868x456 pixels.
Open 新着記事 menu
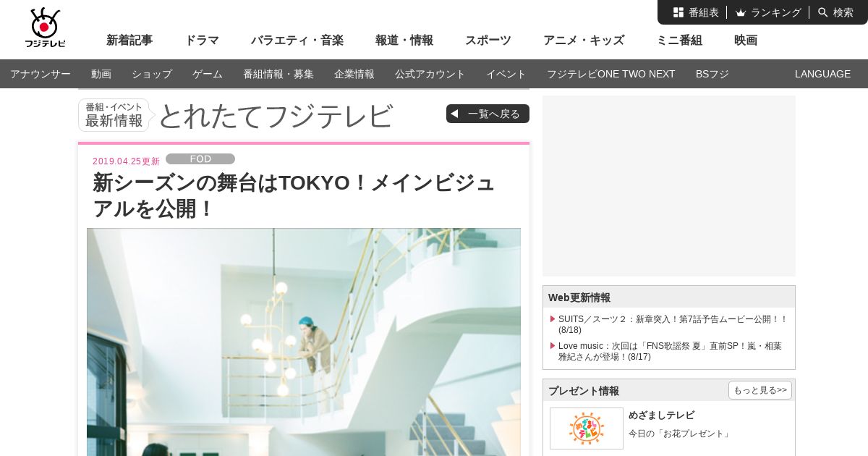pos(129,41)
